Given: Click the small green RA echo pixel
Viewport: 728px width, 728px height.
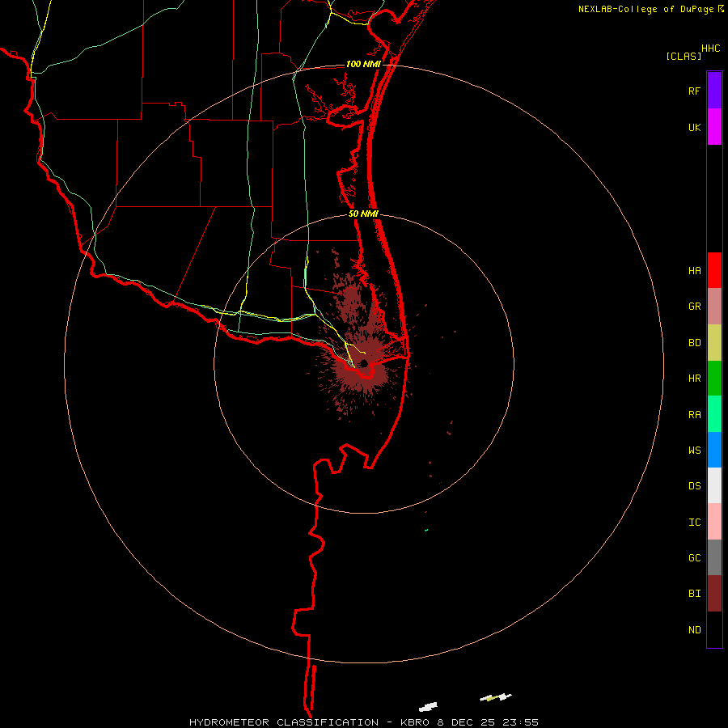Looking at the screenshot, I should [x=426, y=530].
